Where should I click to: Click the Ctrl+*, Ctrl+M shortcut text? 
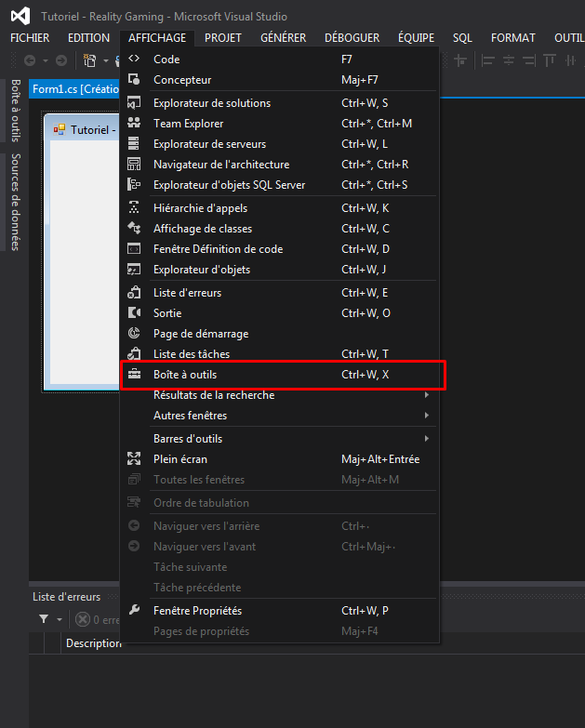click(x=377, y=123)
